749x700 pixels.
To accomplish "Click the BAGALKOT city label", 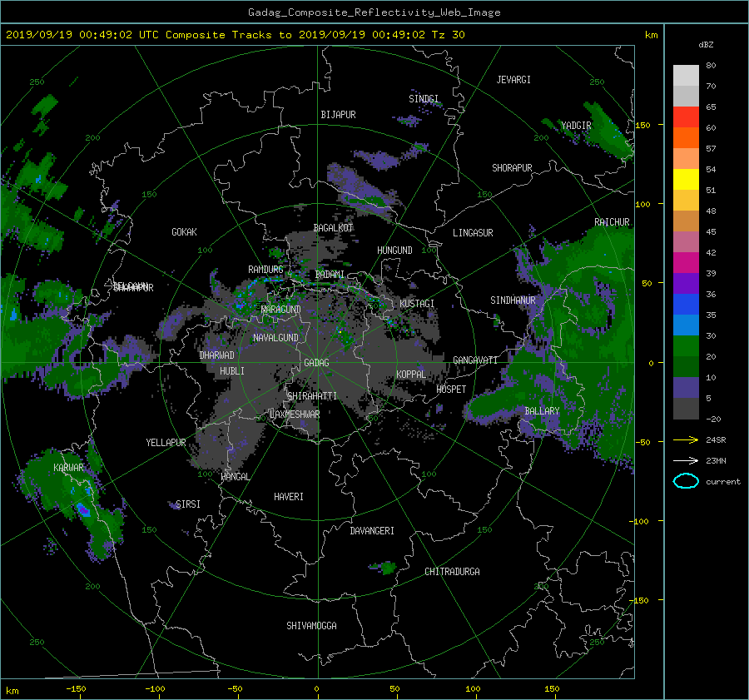I will pyautogui.click(x=333, y=228).
